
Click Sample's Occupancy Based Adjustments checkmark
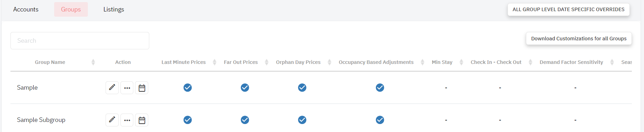[x=380, y=88]
